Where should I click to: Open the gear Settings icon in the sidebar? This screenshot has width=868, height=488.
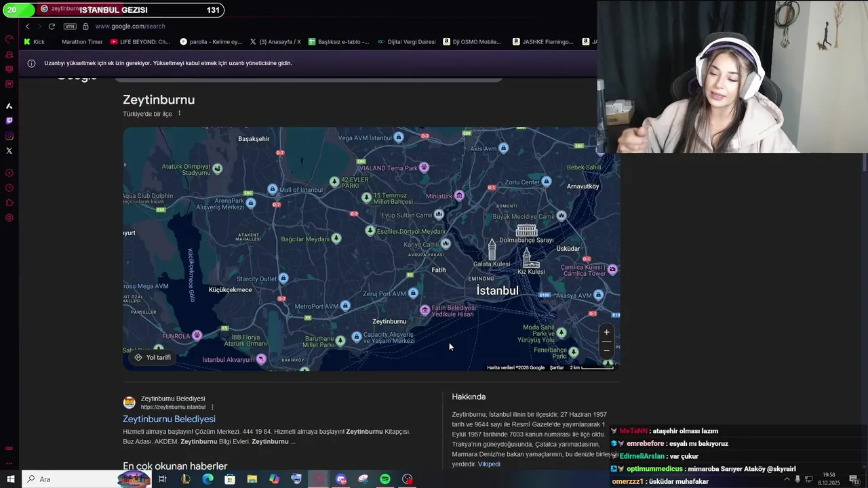9,218
